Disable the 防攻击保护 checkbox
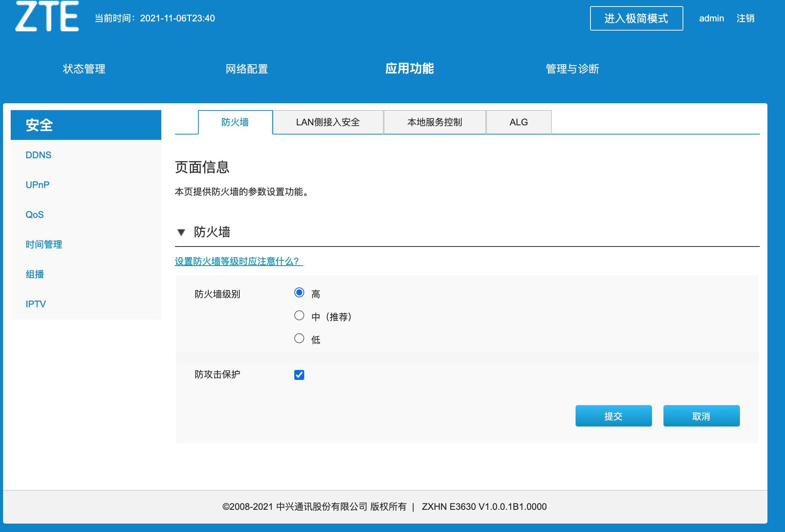 pos(299,375)
